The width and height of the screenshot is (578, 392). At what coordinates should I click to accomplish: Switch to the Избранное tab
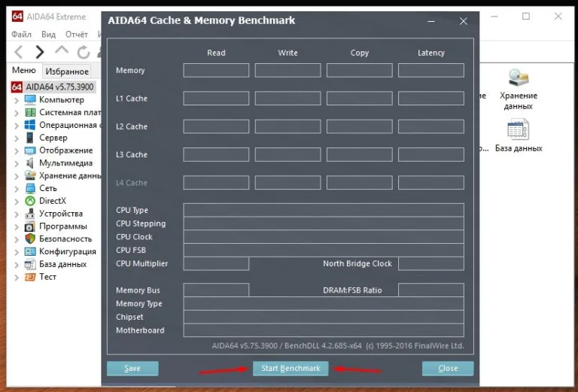[67, 71]
